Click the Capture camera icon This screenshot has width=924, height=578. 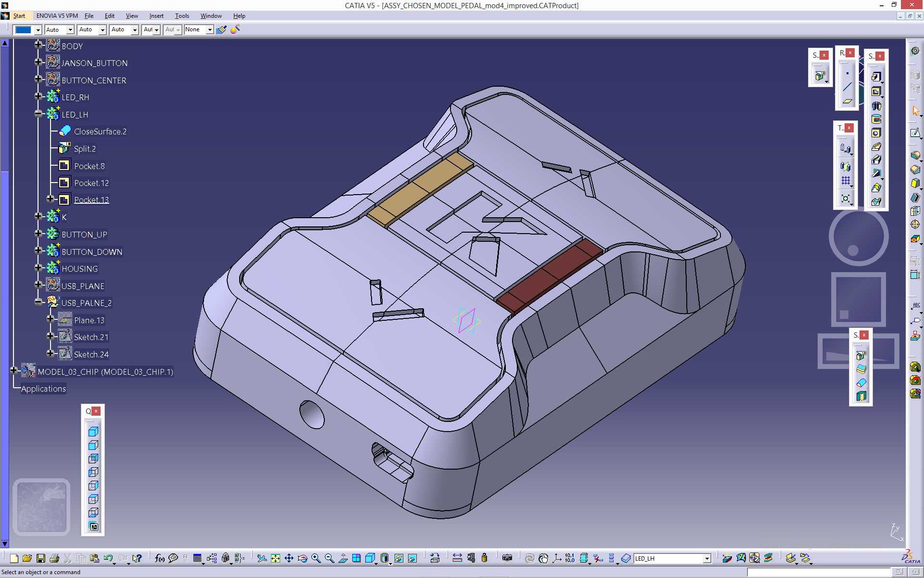pyautogui.click(x=507, y=558)
